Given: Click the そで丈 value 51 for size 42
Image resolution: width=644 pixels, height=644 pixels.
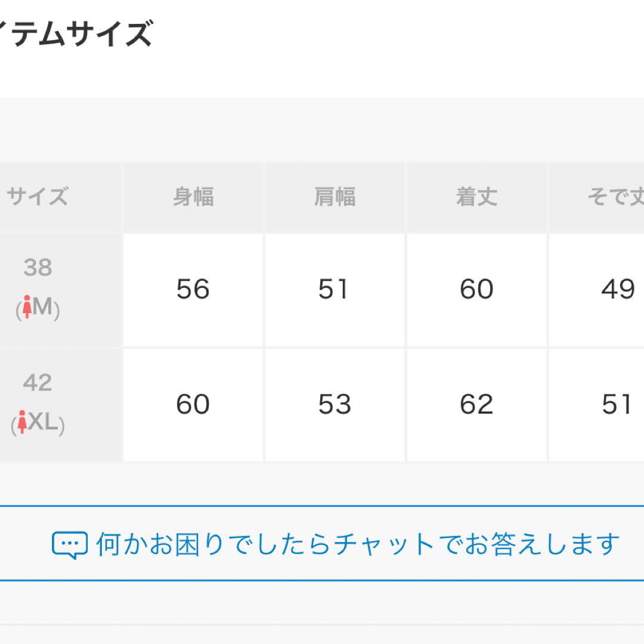Looking at the screenshot, I should coord(596,405).
